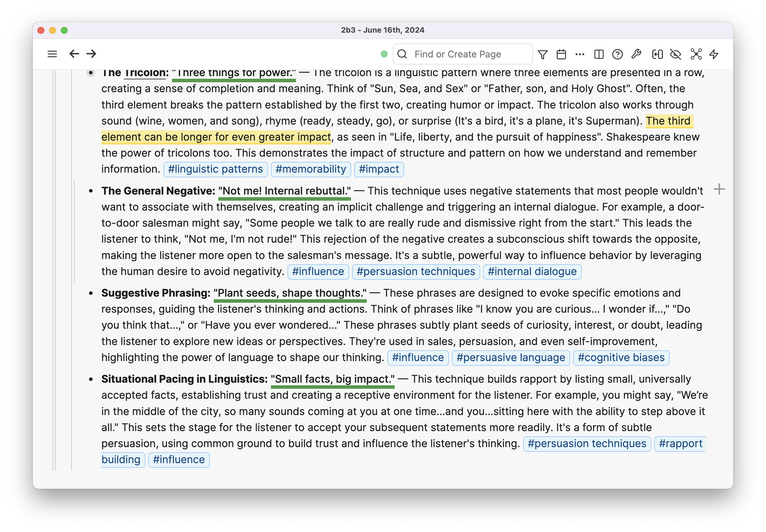Open the calendar daily notes icon

[561, 54]
